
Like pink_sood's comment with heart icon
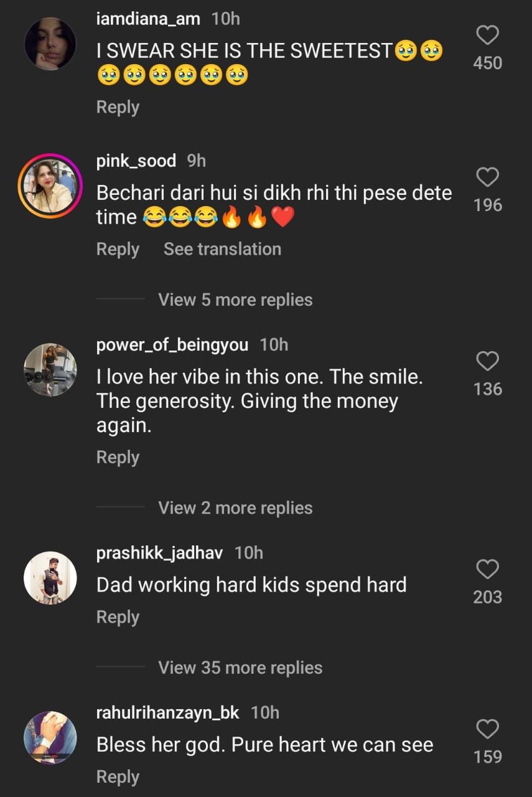click(x=487, y=178)
